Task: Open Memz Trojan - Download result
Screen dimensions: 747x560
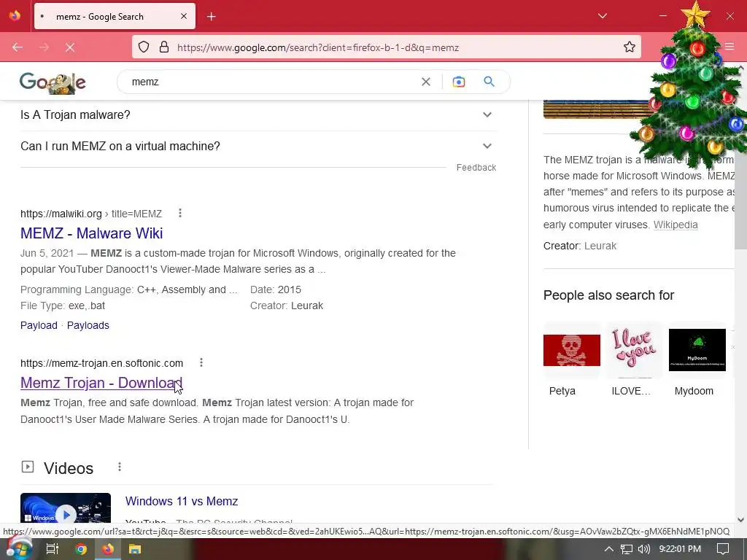Action: coord(101,383)
